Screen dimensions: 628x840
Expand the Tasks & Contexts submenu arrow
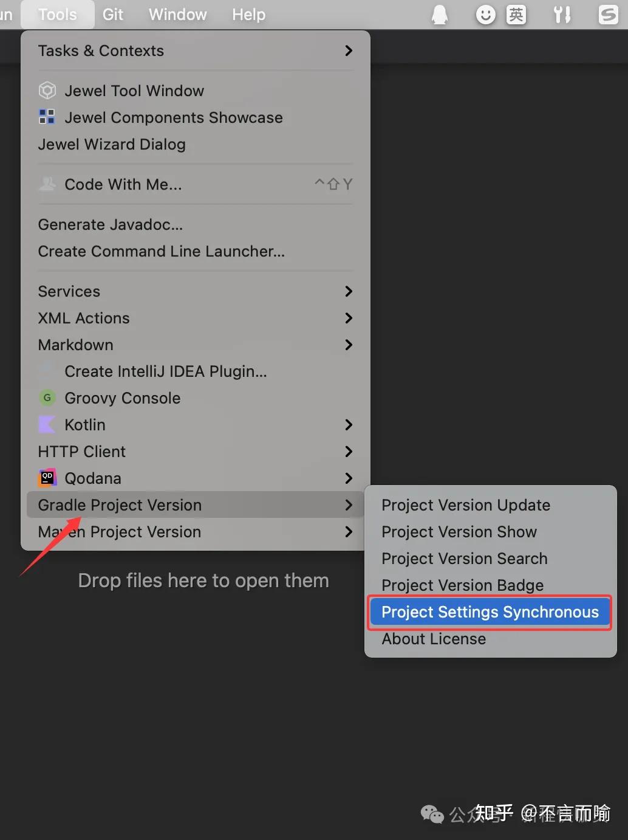click(349, 50)
